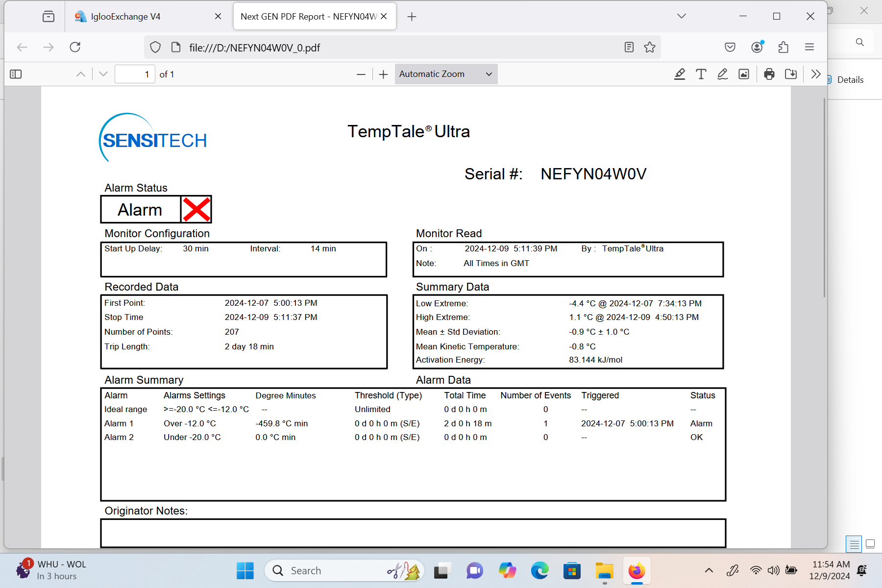The height and width of the screenshot is (588, 882).
Task: Click the page number input field
Action: pyautogui.click(x=135, y=74)
